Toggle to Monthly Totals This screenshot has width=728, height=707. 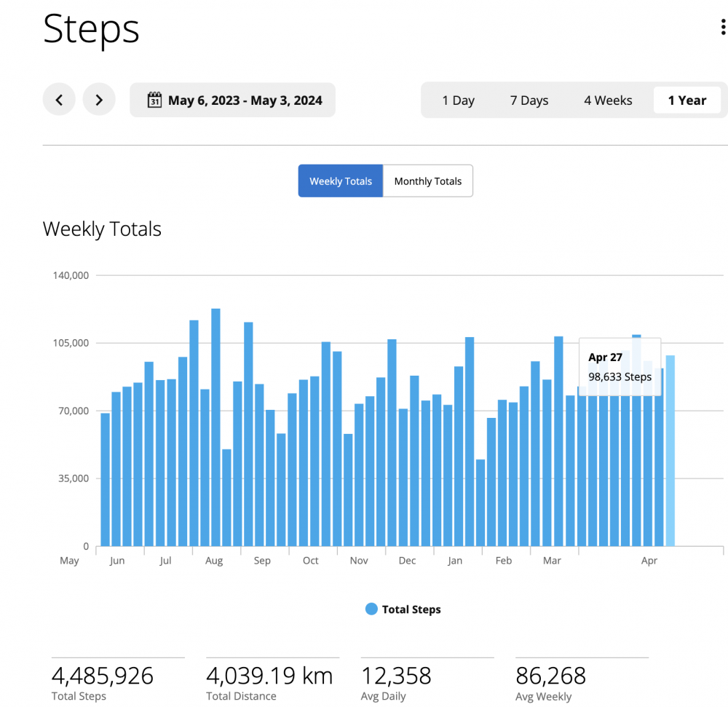coord(427,181)
